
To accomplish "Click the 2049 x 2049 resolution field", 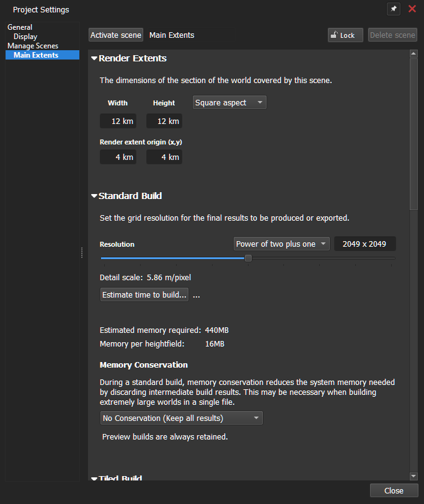I will 364,244.
